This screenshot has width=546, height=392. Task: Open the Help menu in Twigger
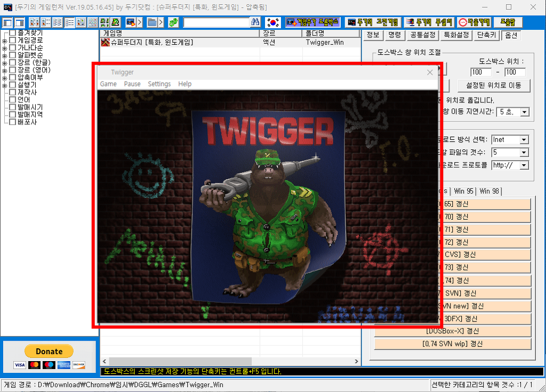coord(184,84)
